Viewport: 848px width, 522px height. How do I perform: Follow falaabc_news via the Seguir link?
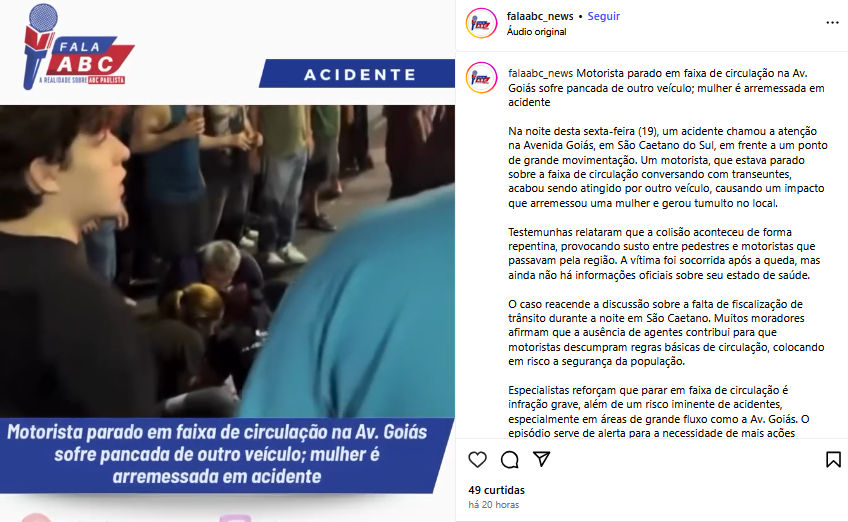[x=604, y=16]
